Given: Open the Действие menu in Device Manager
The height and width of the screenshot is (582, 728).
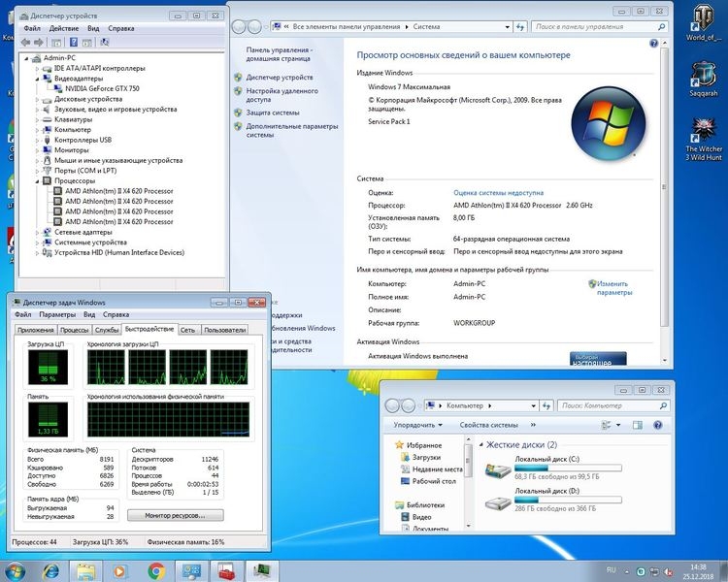Looking at the screenshot, I should point(63,28).
